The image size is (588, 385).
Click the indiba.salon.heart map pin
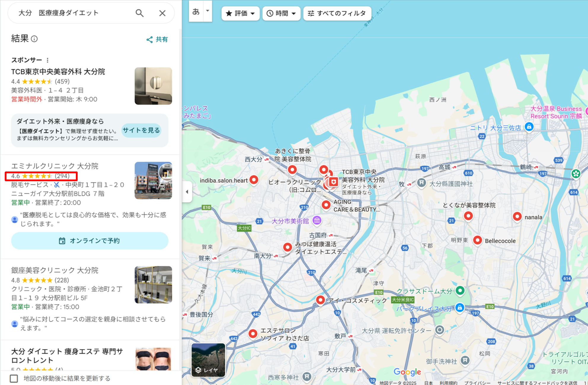tap(254, 179)
